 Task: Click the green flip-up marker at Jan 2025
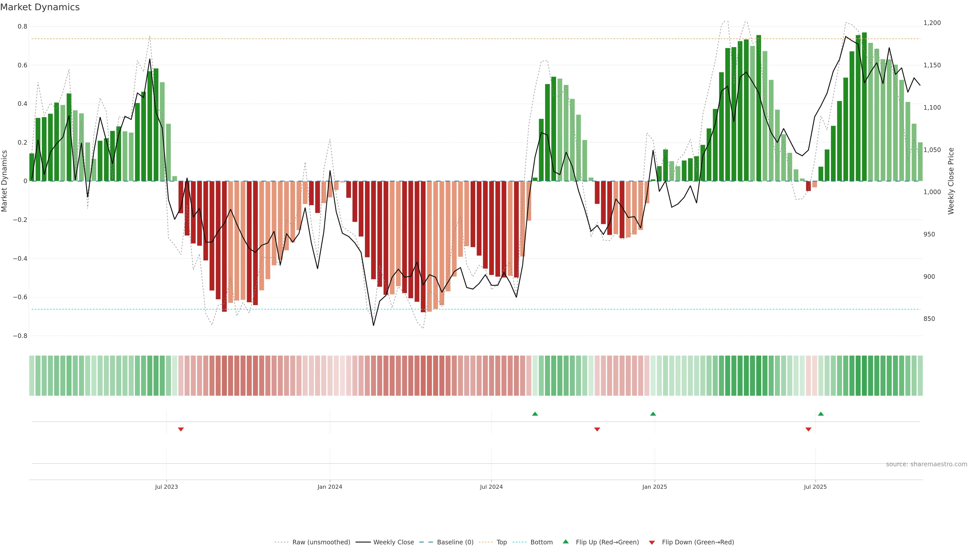click(x=653, y=414)
